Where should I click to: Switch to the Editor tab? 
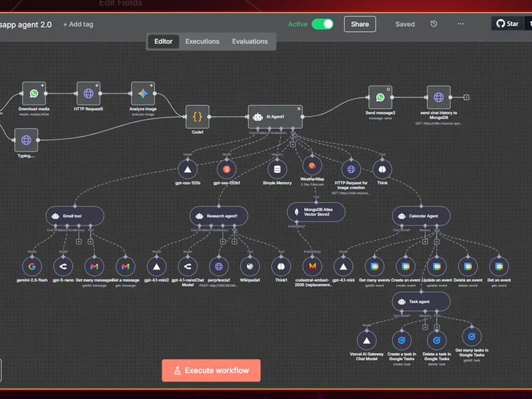point(163,41)
